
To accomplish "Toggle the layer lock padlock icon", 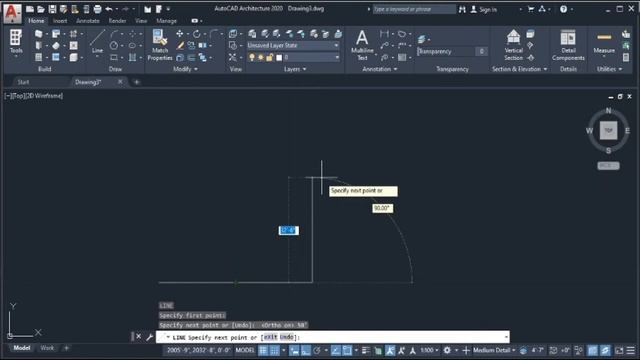I will click(x=269, y=58).
